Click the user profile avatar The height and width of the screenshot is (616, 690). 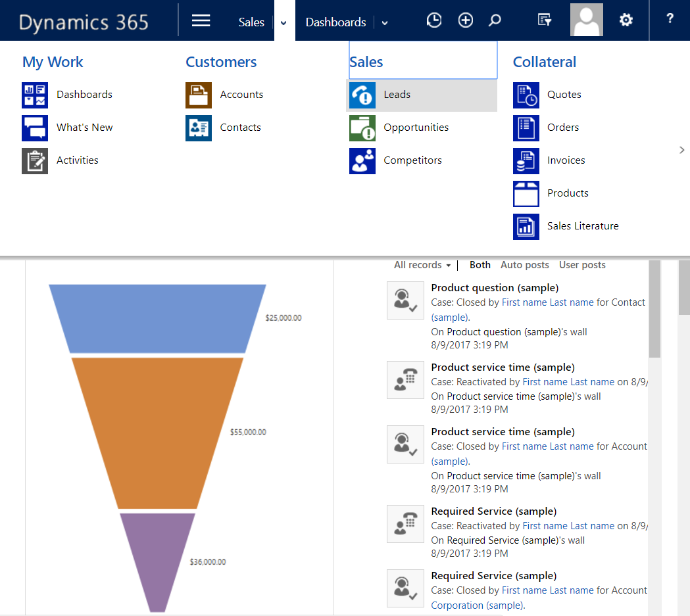(x=586, y=20)
